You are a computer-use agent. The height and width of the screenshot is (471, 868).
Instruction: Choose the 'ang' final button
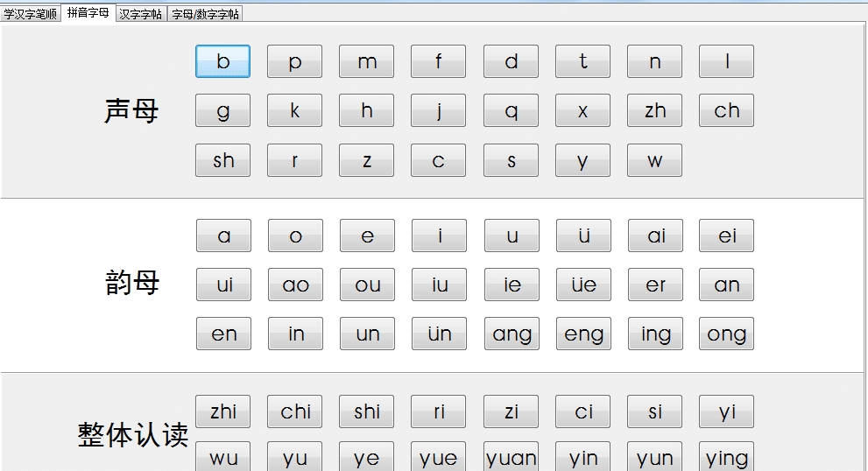(512, 334)
